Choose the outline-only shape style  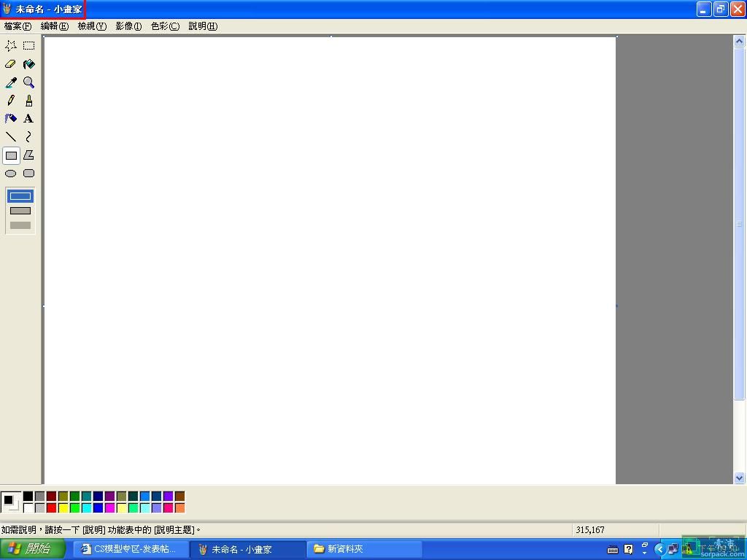coord(20,195)
